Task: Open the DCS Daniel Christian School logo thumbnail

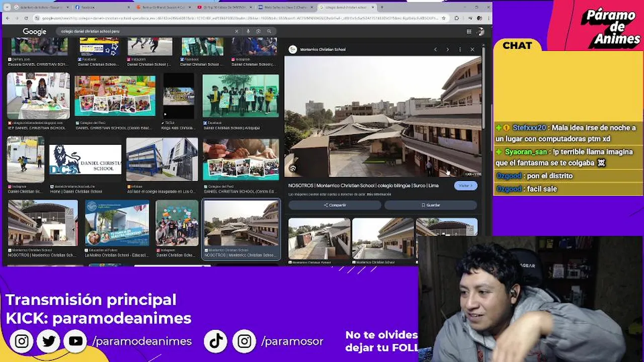Action: pyautogui.click(x=85, y=160)
